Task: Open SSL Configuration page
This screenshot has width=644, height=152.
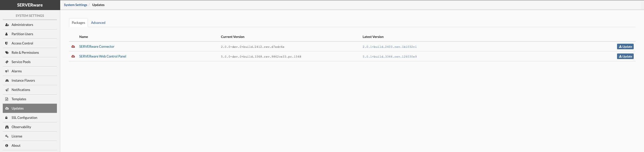Action: (x=30, y=118)
